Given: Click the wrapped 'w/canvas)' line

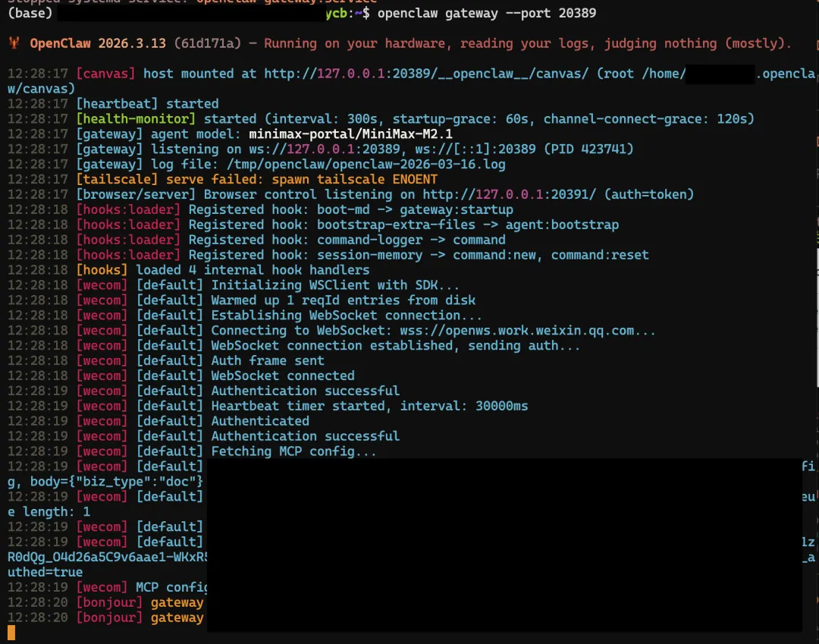Looking at the screenshot, I should (x=41, y=89).
